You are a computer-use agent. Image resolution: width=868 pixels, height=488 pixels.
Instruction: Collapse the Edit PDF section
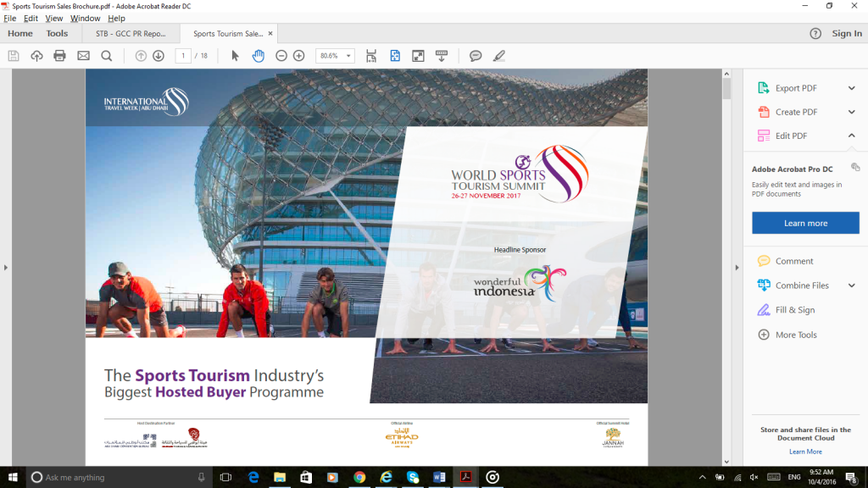[851, 136]
